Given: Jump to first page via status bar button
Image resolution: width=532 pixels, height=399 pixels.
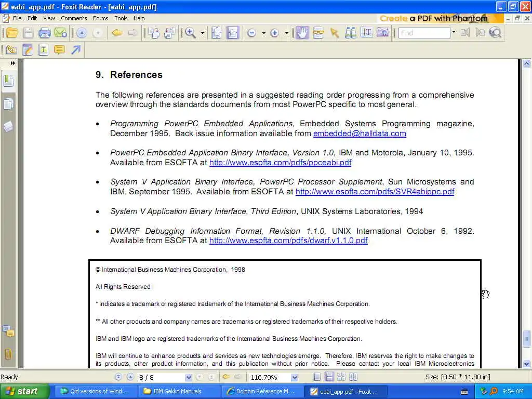Looking at the screenshot, I should 118,377.
